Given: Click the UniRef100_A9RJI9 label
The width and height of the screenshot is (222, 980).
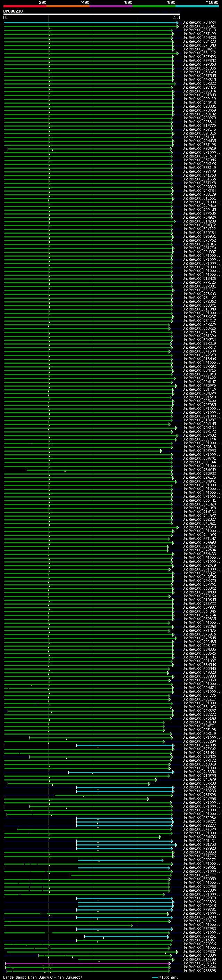Looking at the screenshot, I should (199, 99).
